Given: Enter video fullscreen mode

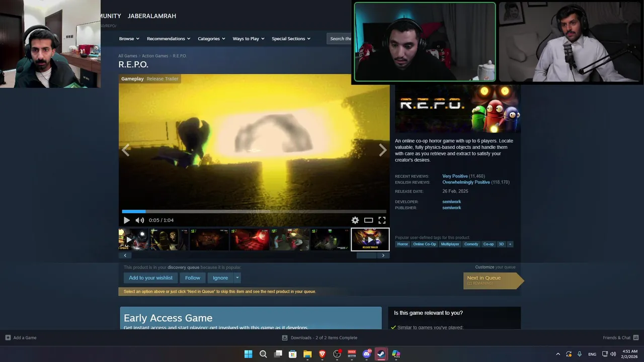Looking at the screenshot, I should [x=382, y=220].
